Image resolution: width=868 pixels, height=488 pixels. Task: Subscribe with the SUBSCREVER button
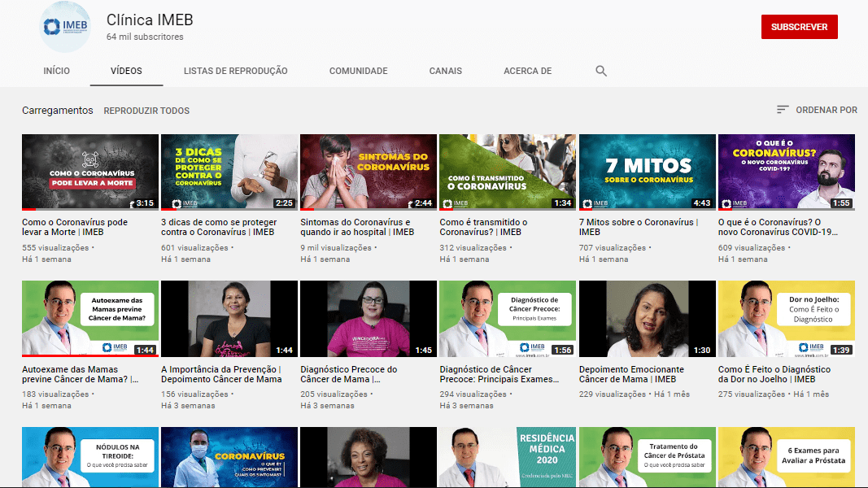tap(800, 27)
